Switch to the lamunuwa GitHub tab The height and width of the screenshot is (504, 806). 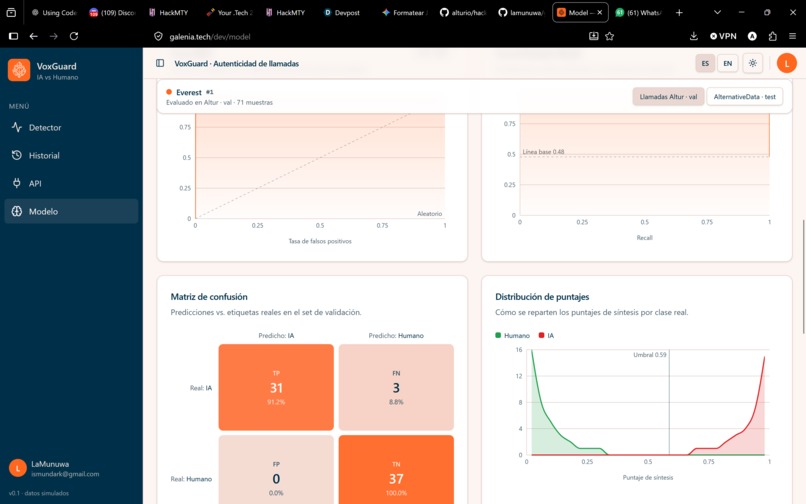coord(521,12)
